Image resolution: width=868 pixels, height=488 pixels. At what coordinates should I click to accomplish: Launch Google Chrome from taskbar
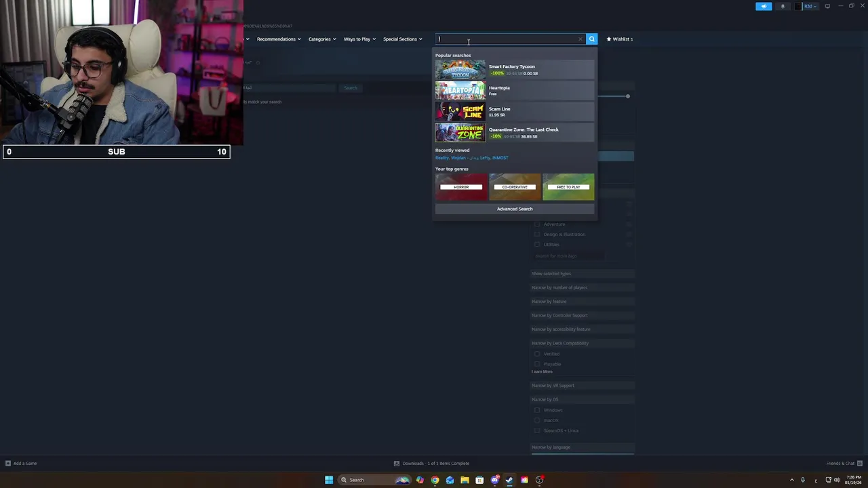[435, 480]
